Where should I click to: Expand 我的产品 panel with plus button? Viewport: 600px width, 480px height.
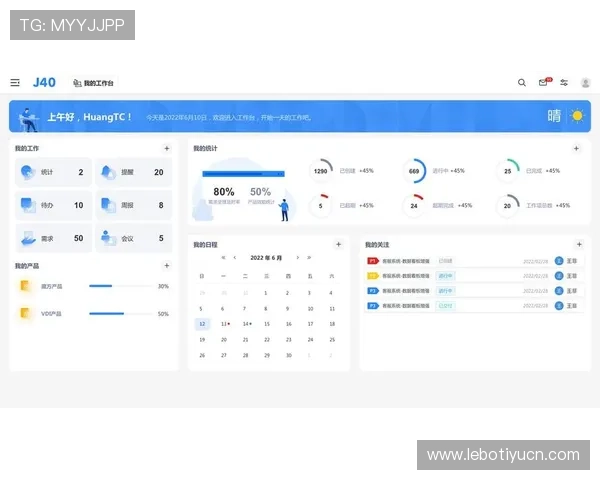tap(166, 266)
